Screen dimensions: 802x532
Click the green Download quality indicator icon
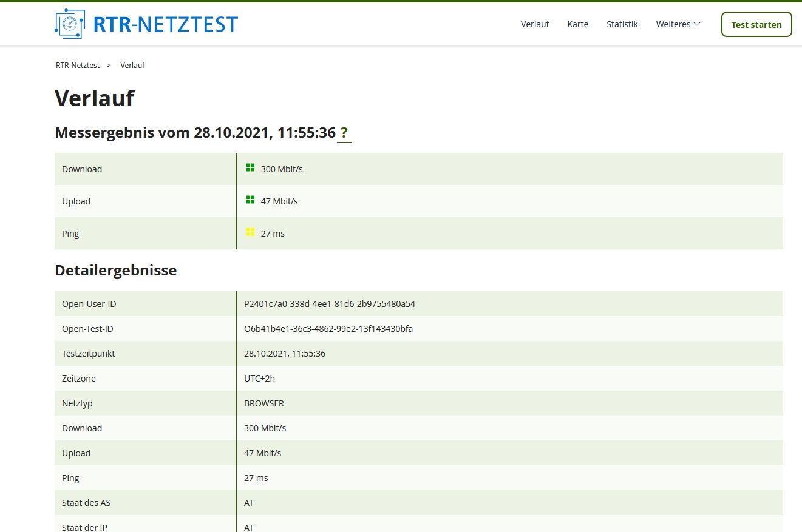[250, 168]
